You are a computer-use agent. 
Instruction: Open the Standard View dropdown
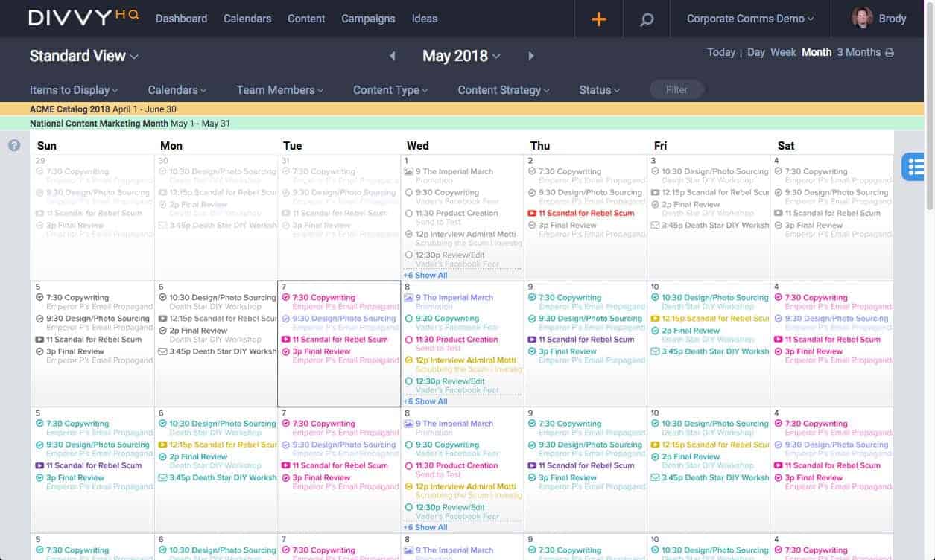(x=83, y=56)
